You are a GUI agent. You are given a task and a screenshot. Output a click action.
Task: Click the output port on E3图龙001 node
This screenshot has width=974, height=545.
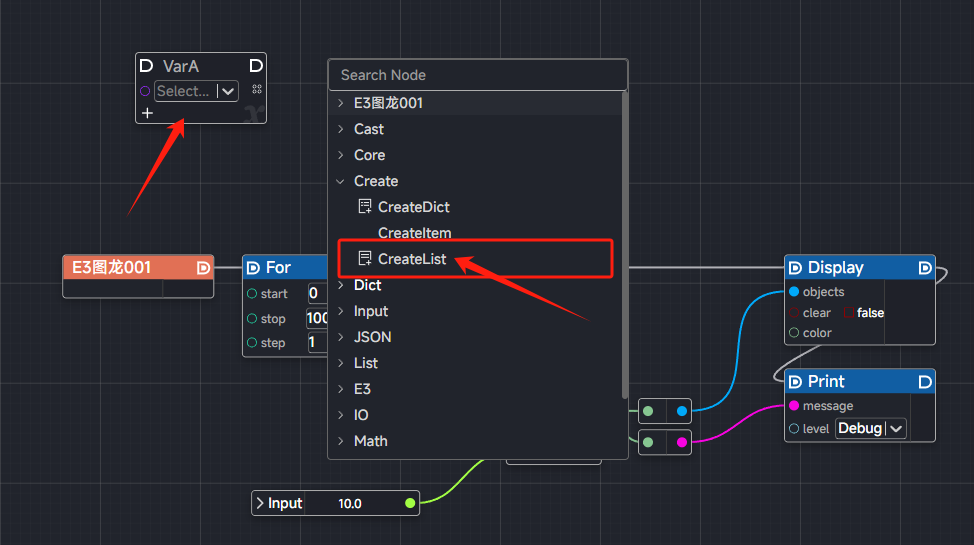pos(203,268)
